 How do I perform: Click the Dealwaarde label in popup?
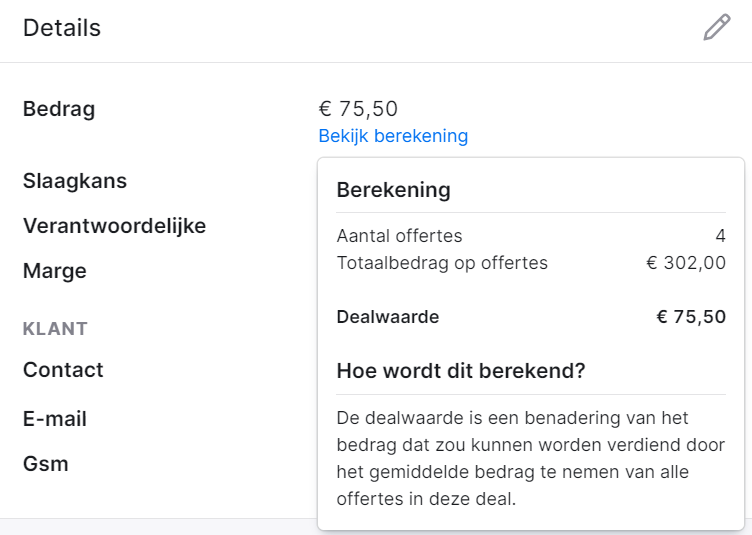(388, 317)
